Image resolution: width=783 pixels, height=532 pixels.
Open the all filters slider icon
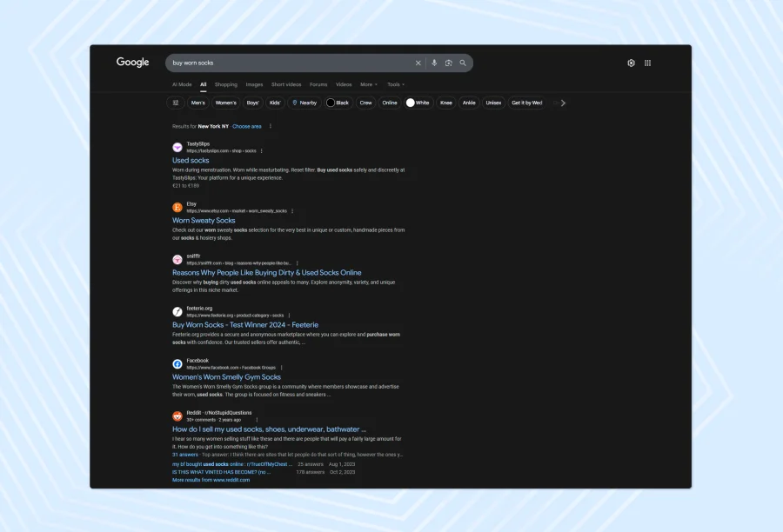[176, 103]
